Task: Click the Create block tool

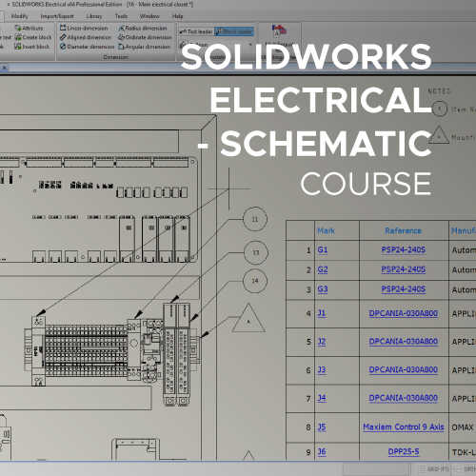Action: [33, 37]
